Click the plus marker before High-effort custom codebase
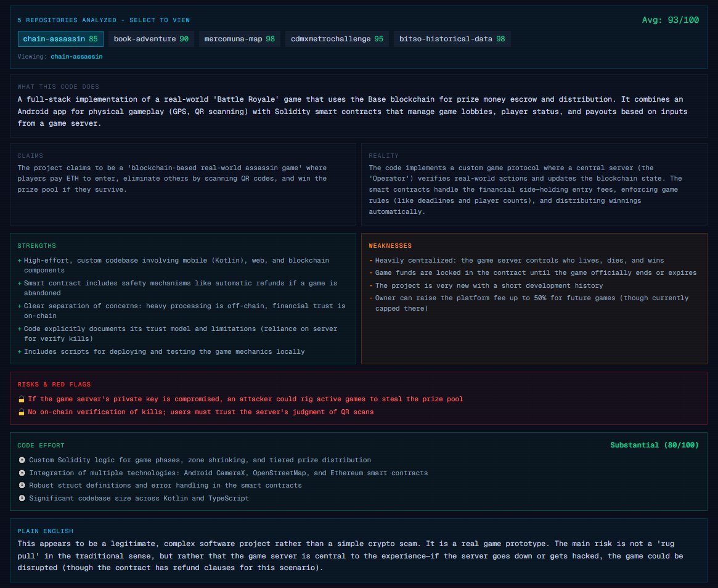The width and height of the screenshot is (718, 588). pos(20,260)
